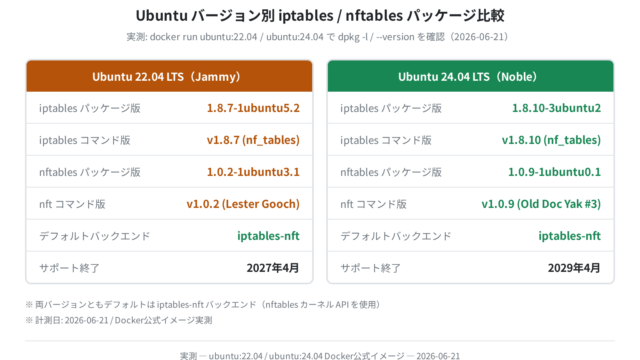Click the docker run subtitle line
The height and width of the screenshot is (360, 640).
[318, 37]
